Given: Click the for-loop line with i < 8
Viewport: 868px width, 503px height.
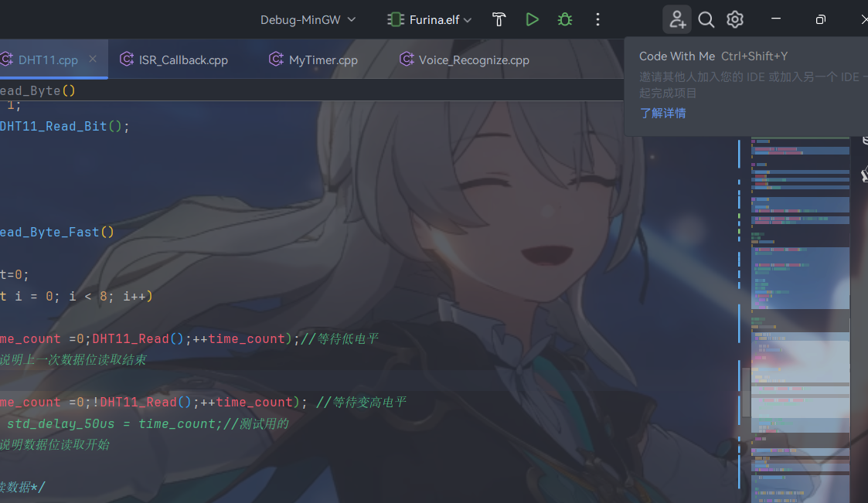Looking at the screenshot, I should [x=76, y=296].
